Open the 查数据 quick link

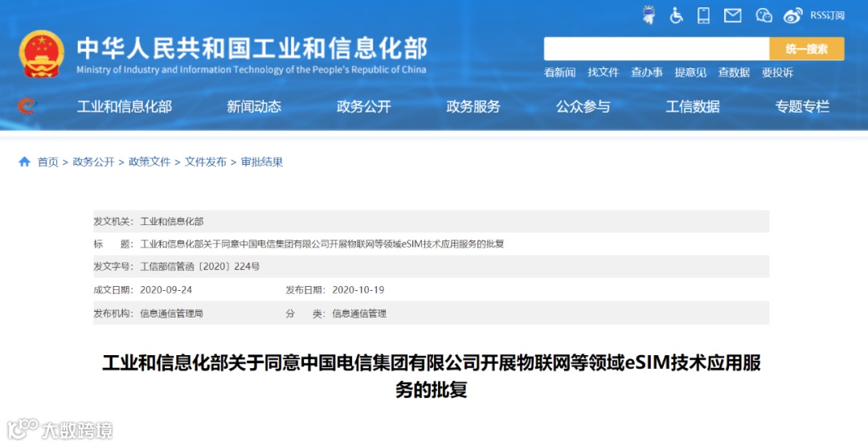[x=734, y=72]
